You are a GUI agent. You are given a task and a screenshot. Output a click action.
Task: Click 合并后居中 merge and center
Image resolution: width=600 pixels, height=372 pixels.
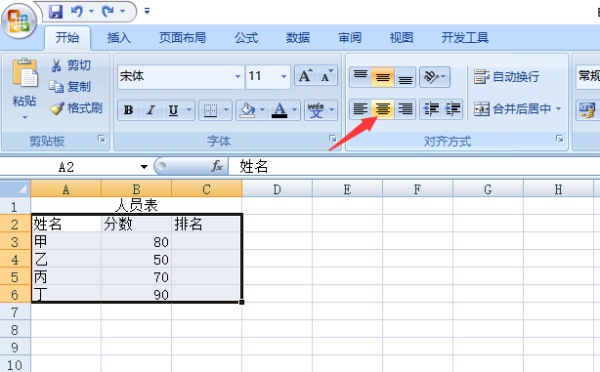(x=512, y=109)
